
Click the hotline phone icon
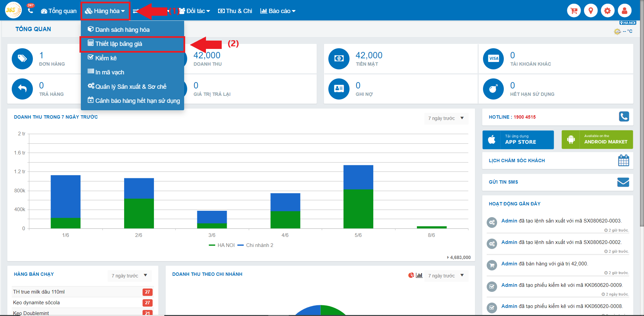pos(624,117)
